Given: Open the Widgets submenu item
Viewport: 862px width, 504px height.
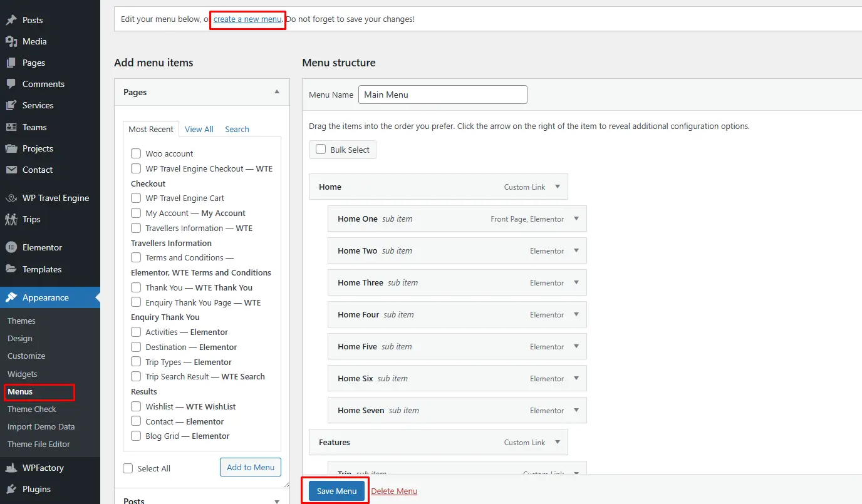Looking at the screenshot, I should tap(23, 374).
